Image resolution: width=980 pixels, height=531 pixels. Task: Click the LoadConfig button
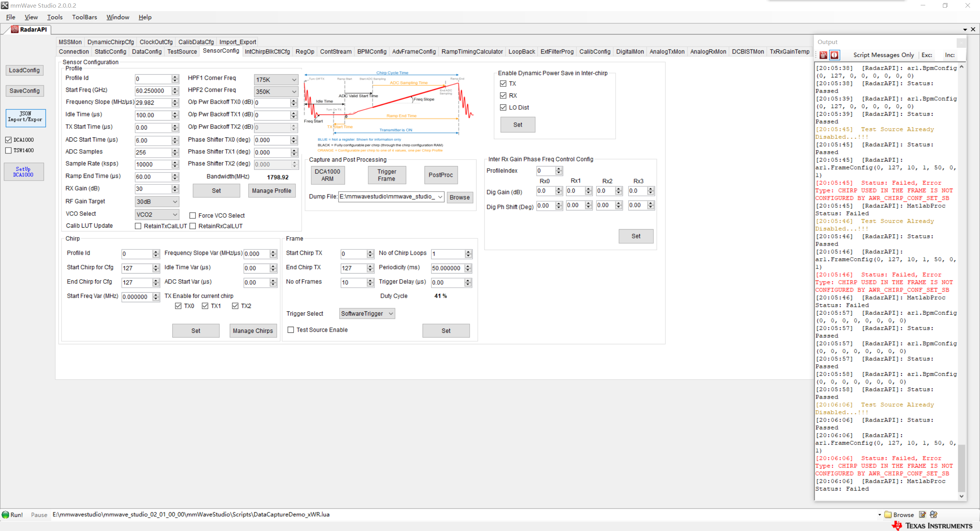pos(24,70)
